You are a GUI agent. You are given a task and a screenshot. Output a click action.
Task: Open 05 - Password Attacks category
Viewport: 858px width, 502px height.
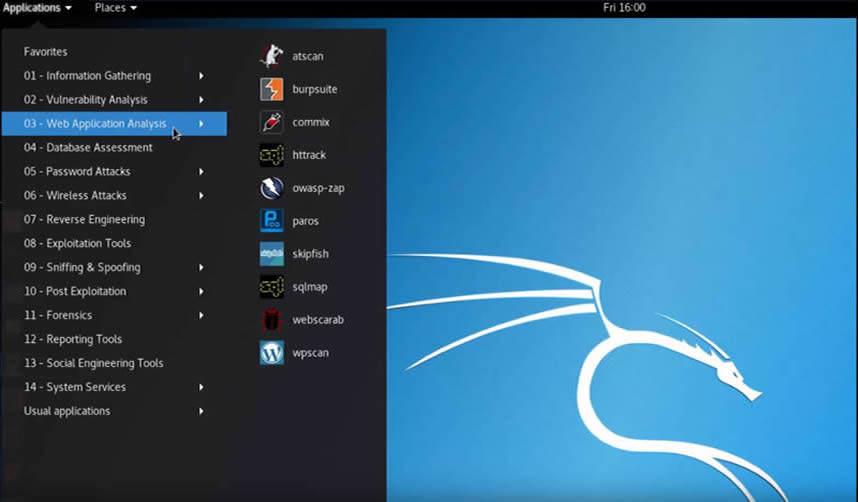point(114,171)
